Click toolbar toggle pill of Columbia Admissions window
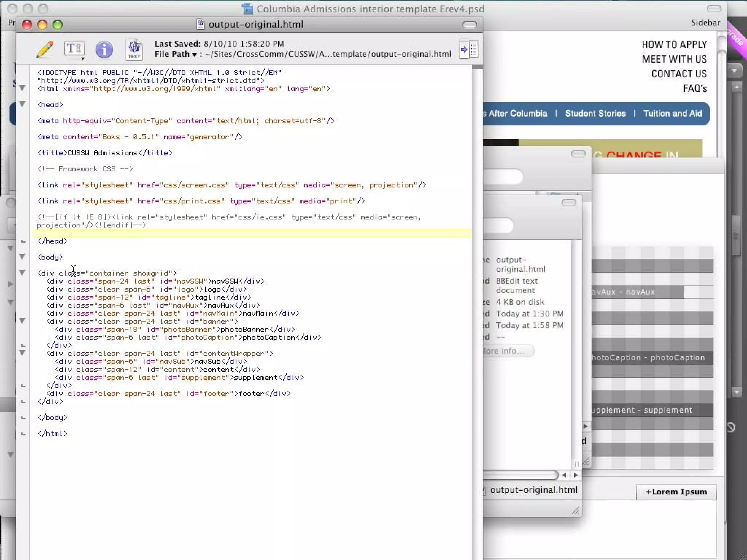This screenshot has height=560, width=747. (x=714, y=9)
